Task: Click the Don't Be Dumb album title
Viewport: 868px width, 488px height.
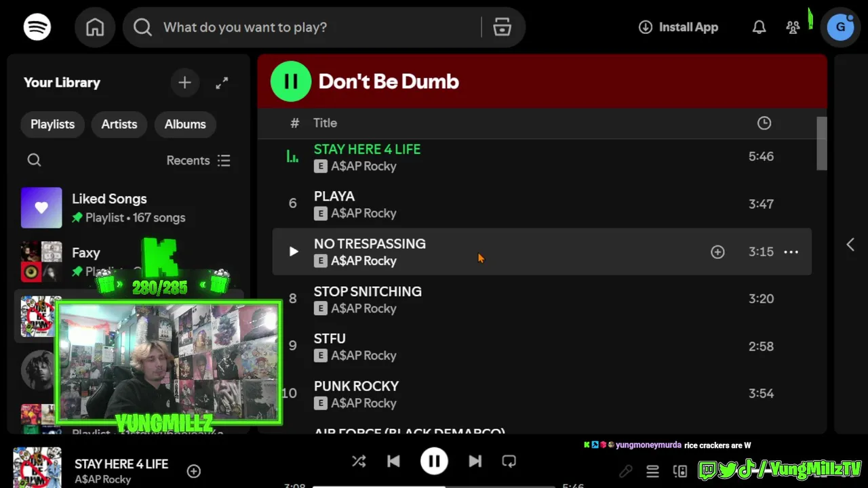Action: 389,81
